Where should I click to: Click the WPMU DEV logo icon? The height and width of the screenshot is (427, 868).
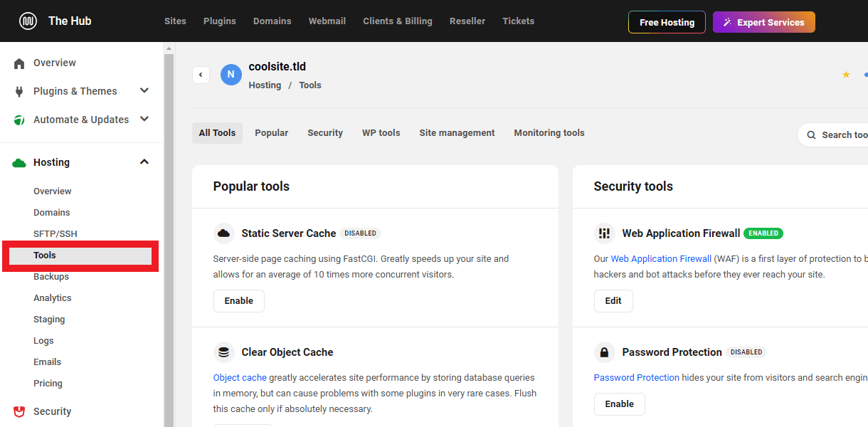point(28,21)
